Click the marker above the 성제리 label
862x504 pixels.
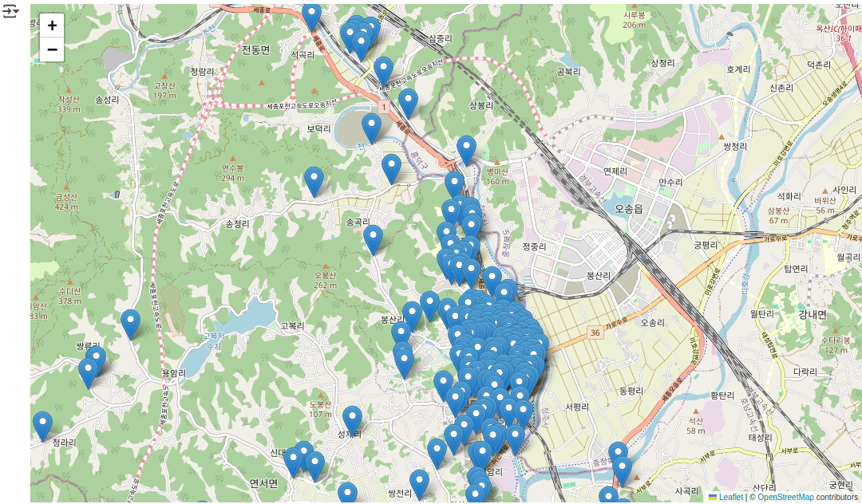click(352, 419)
